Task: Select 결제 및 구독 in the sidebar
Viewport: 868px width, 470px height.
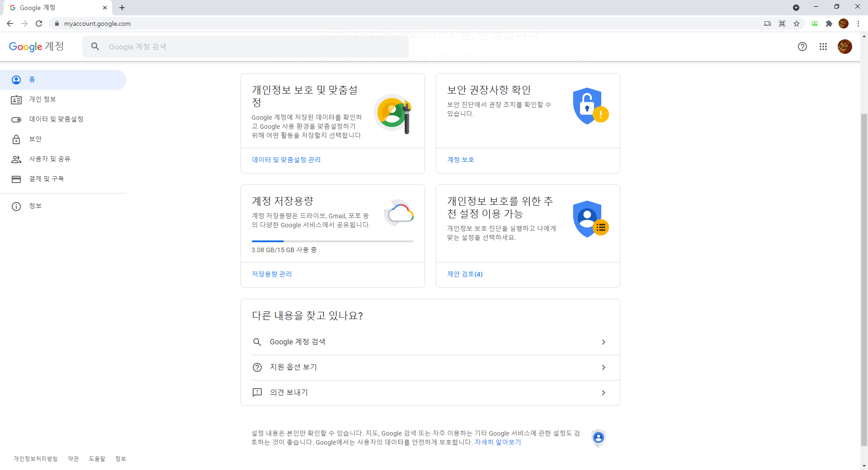Action: pyautogui.click(x=63, y=179)
